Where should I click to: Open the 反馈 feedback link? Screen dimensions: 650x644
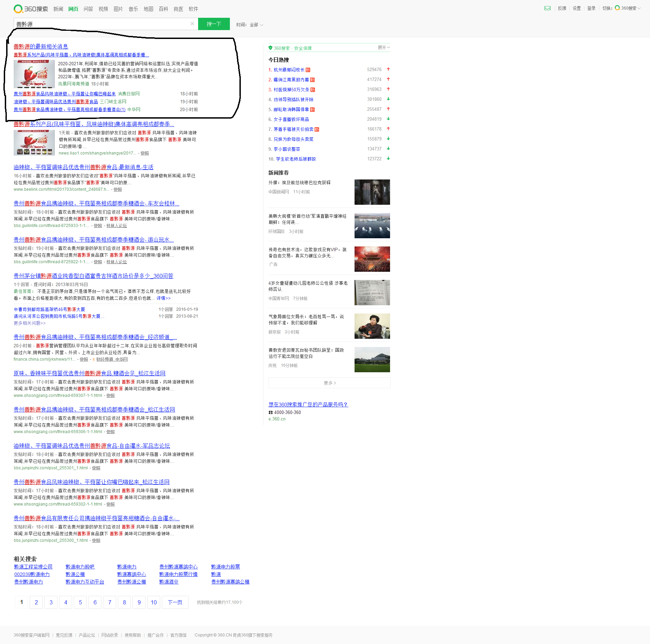pos(562,8)
